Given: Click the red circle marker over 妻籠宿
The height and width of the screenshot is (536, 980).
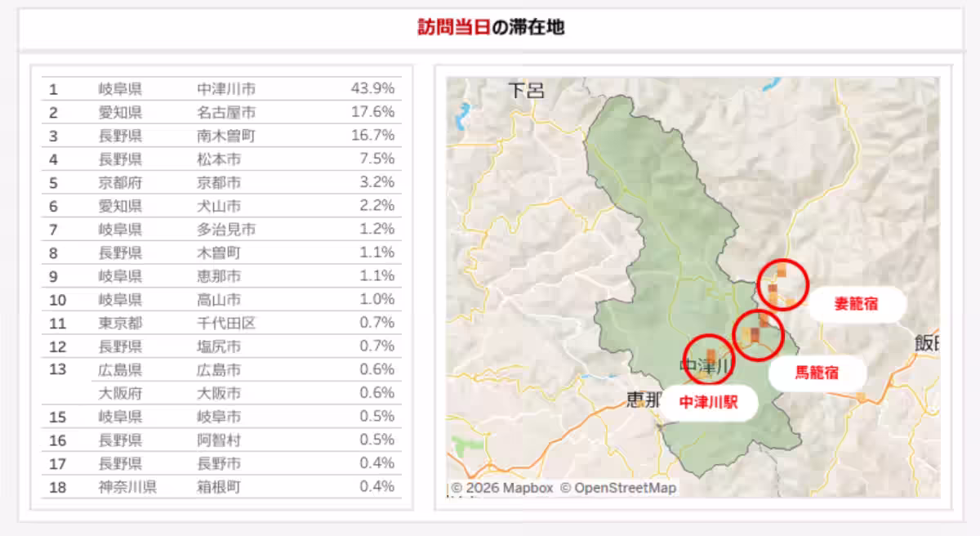Looking at the screenshot, I should [x=782, y=284].
